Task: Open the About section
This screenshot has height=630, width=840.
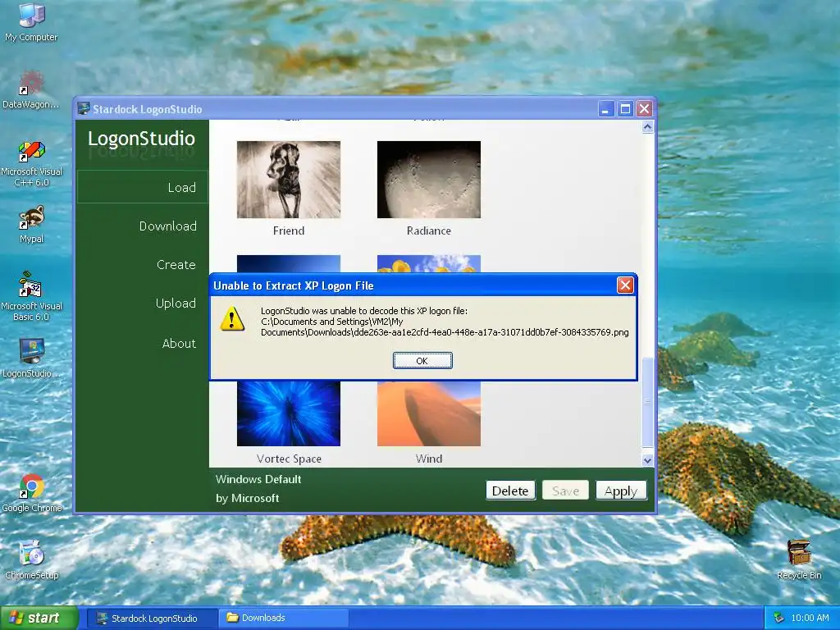Action: [179, 344]
